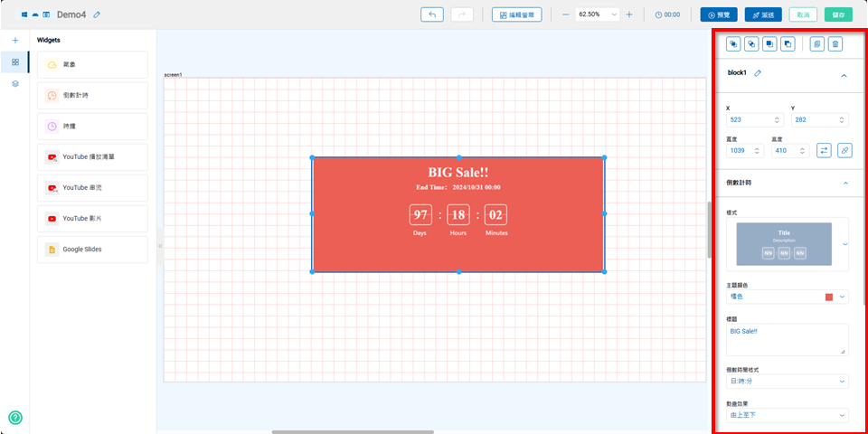Toggle the aspect ratio lock link icon
The image size is (868, 434).
pos(844,150)
